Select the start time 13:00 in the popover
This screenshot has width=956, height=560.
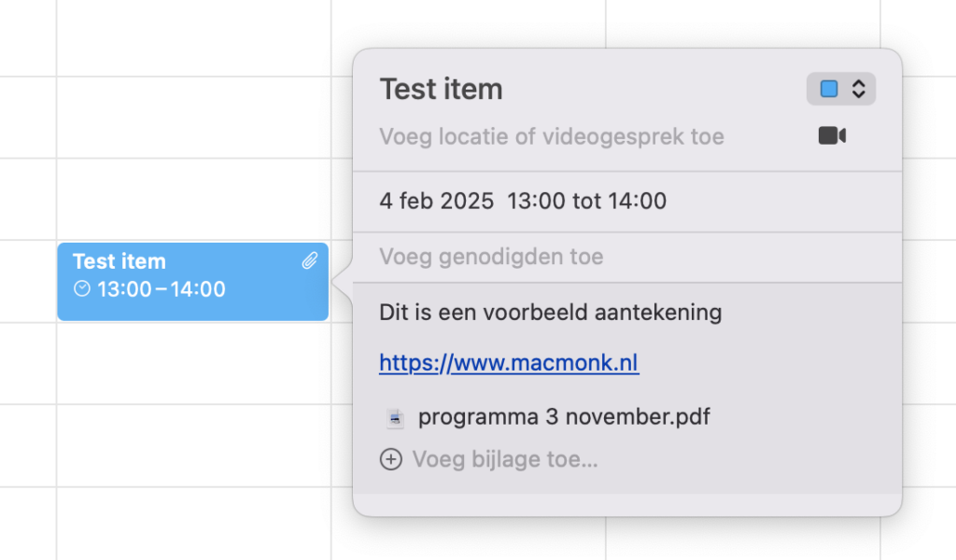coord(535,201)
